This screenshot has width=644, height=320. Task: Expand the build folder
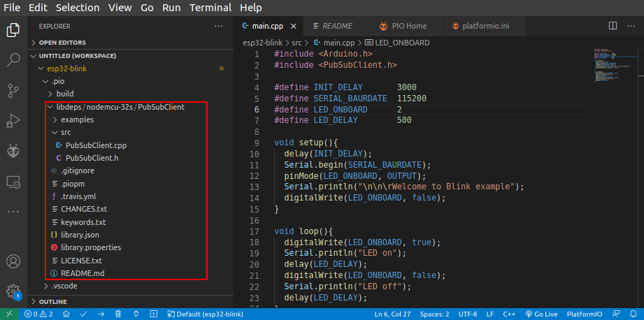(131, 94)
